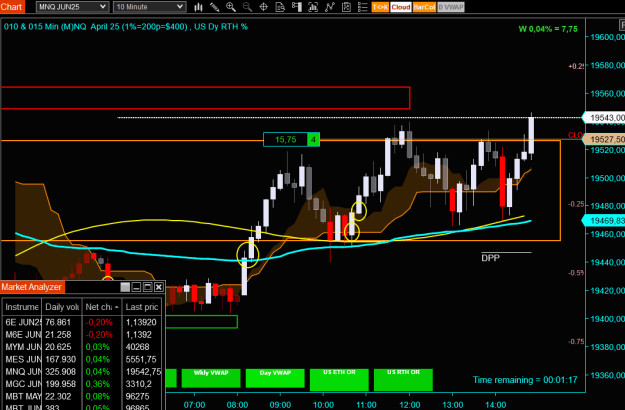The width and height of the screenshot is (625, 410).
Task: Click the 19600,00 price axis label
Action: (x=607, y=37)
